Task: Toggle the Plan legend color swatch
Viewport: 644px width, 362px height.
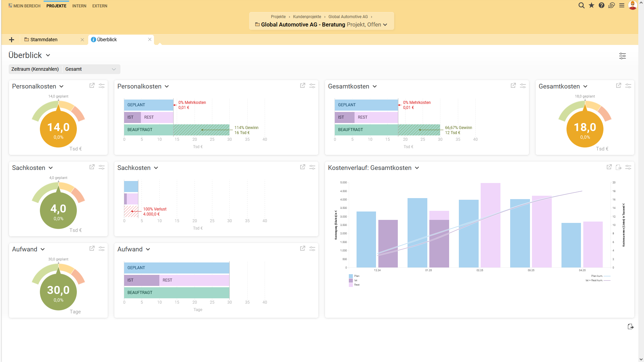Action: click(x=351, y=276)
